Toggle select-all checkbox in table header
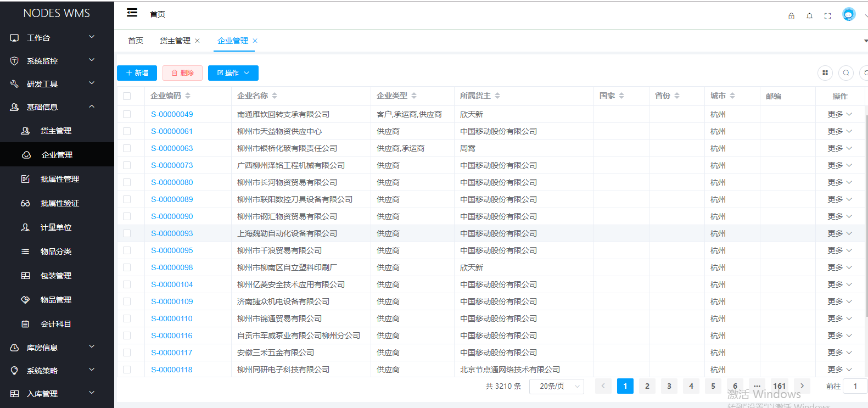868x408 pixels. coord(127,96)
